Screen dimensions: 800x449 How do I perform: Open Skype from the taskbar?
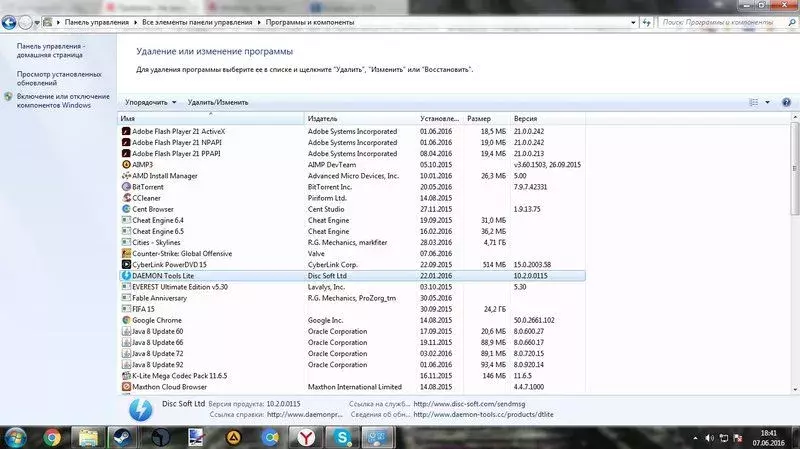click(341, 437)
